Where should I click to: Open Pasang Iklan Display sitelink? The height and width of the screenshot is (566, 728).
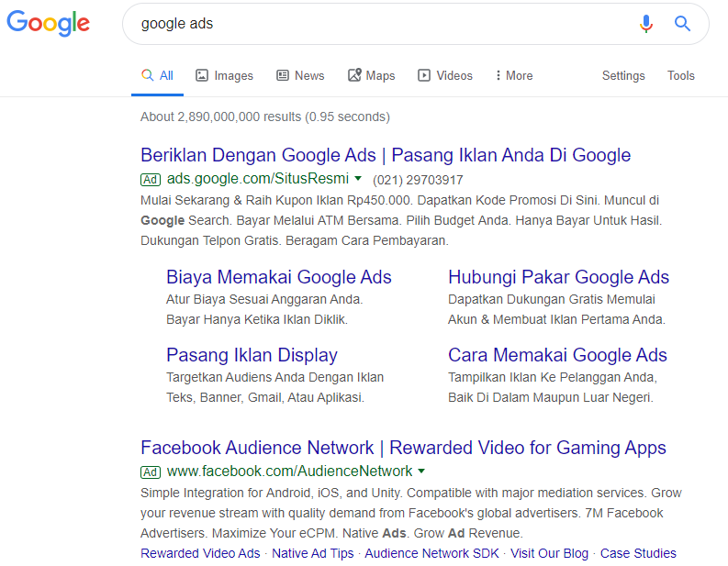point(252,355)
